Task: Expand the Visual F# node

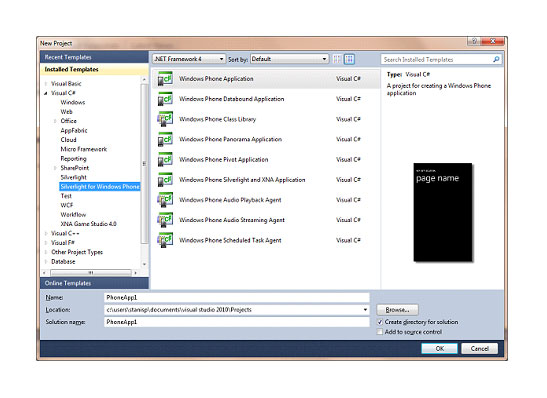Action: 46,243
